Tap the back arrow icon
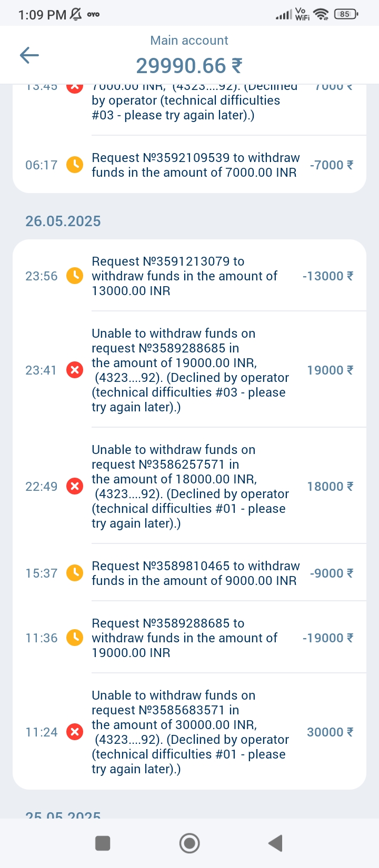 click(29, 55)
